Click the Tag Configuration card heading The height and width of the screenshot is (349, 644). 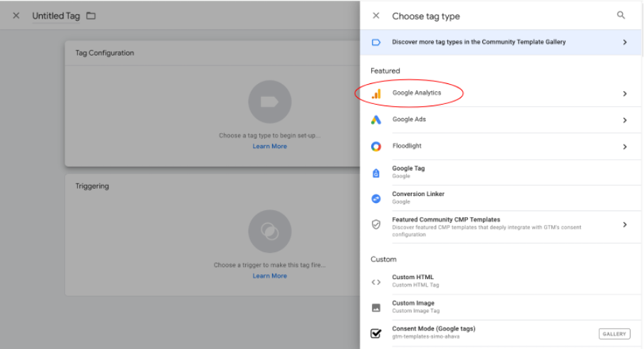[x=104, y=53]
